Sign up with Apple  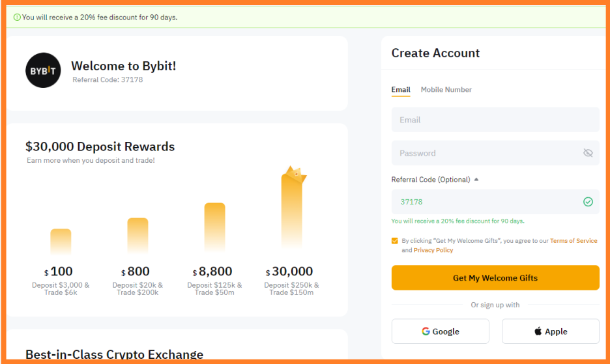tap(551, 331)
